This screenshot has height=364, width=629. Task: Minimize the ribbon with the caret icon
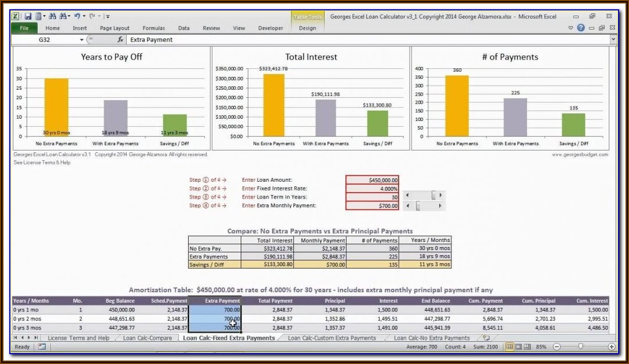pos(571,28)
